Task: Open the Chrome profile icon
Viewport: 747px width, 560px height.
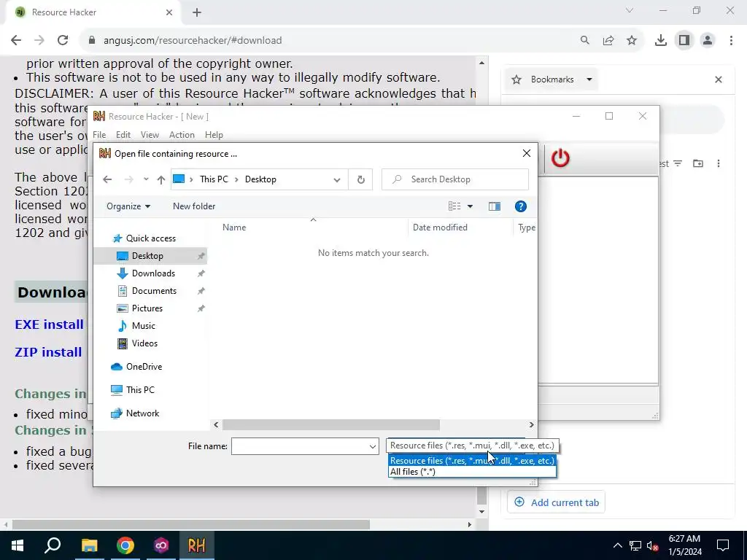Action: pyautogui.click(x=708, y=41)
